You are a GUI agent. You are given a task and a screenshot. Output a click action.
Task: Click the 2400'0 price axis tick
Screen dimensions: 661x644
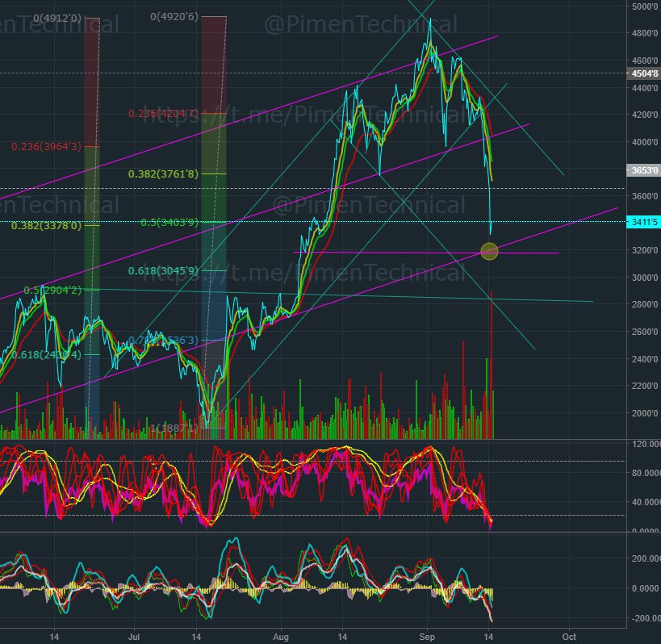coord(645,359)
